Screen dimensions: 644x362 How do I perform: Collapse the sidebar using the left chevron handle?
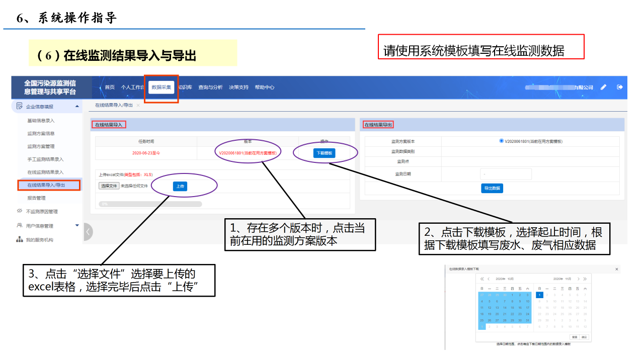[x=88, y=232]
